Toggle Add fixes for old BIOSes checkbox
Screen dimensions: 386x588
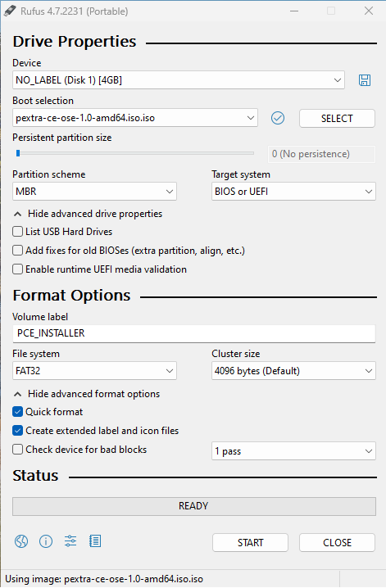[x=18, y=250]
